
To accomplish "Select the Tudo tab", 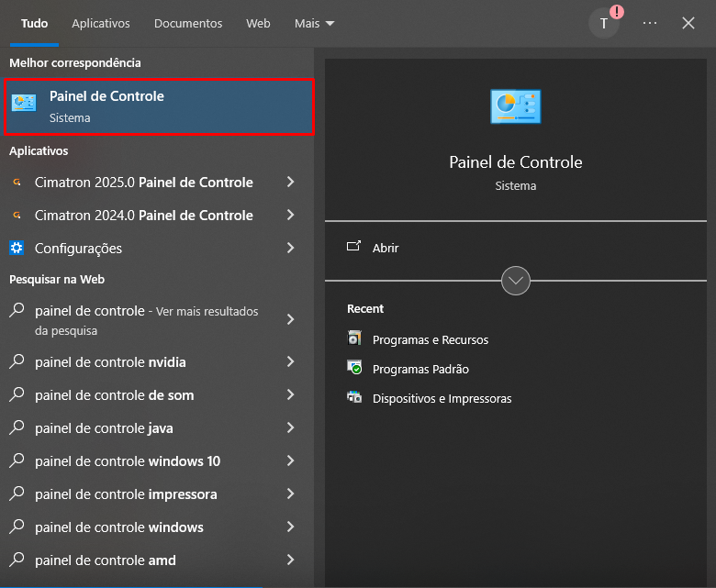I will (x=34, y=23).
